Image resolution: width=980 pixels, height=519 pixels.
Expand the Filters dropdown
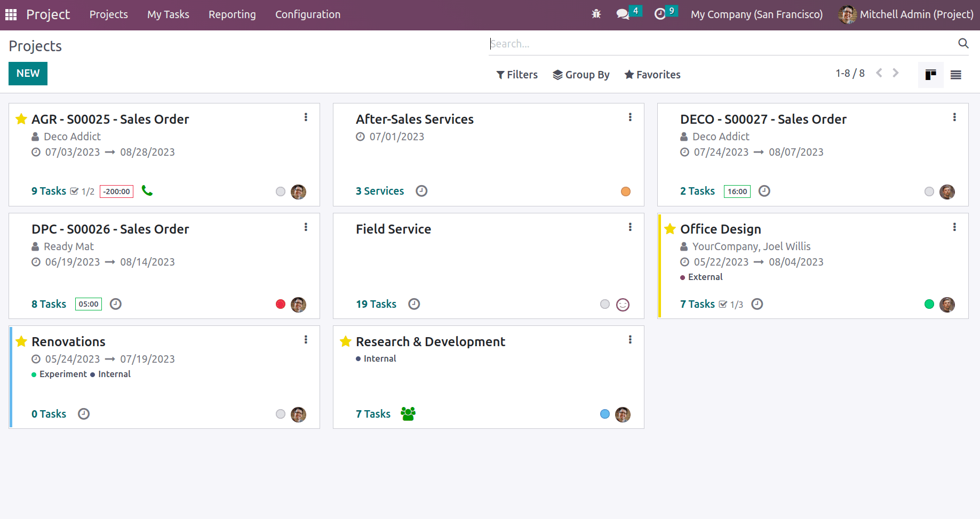point(517,75)
